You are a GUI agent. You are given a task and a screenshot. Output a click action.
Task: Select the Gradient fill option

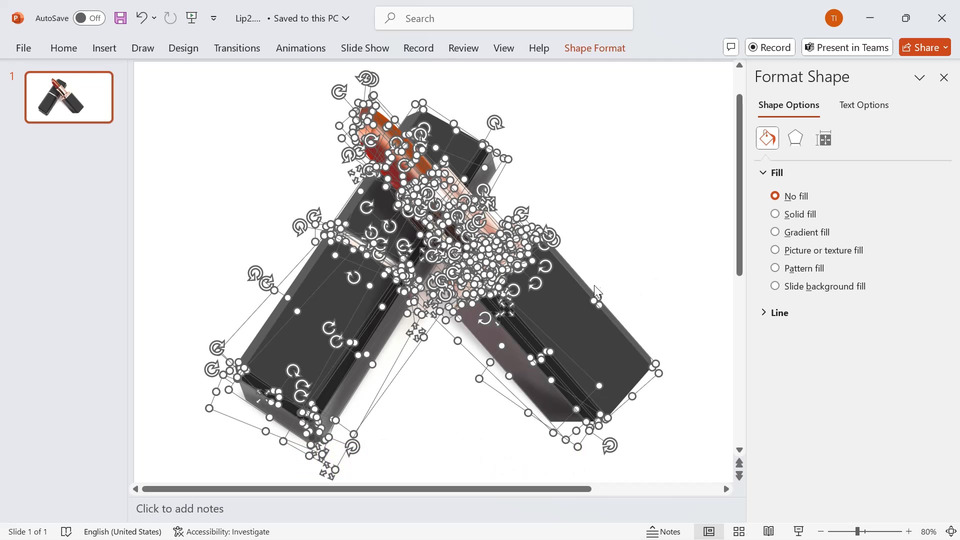tap(775, 231)
